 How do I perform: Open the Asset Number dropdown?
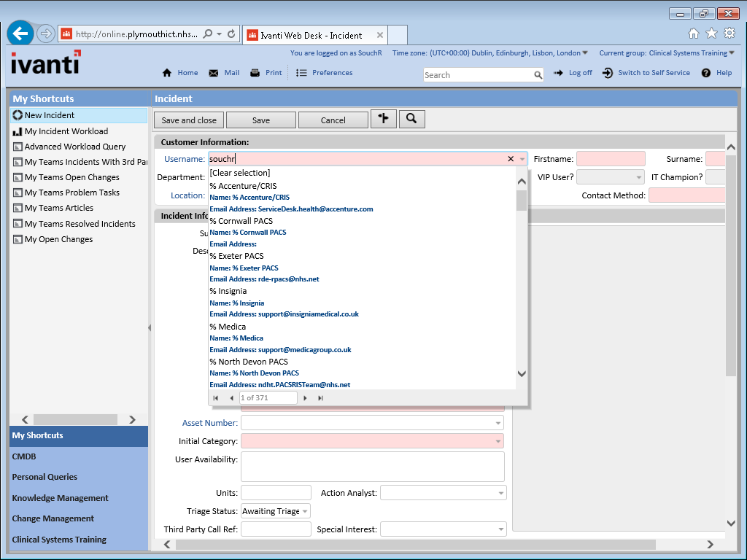(498, 423)
